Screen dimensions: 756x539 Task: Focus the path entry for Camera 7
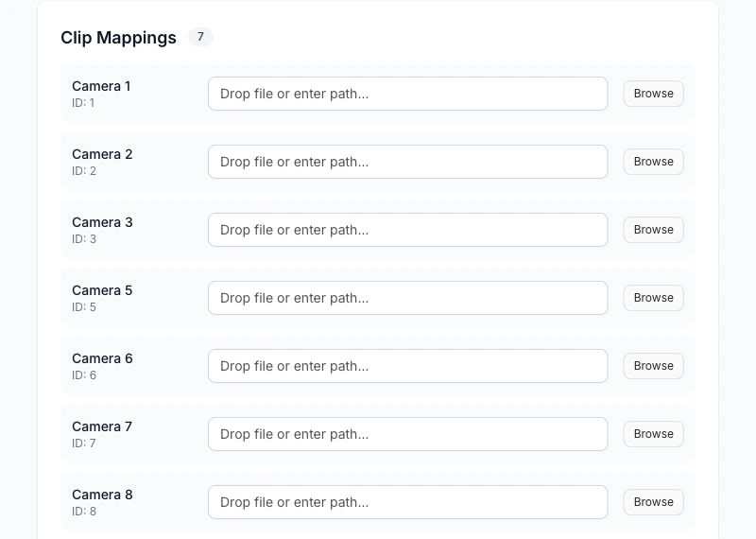(407, 434)
